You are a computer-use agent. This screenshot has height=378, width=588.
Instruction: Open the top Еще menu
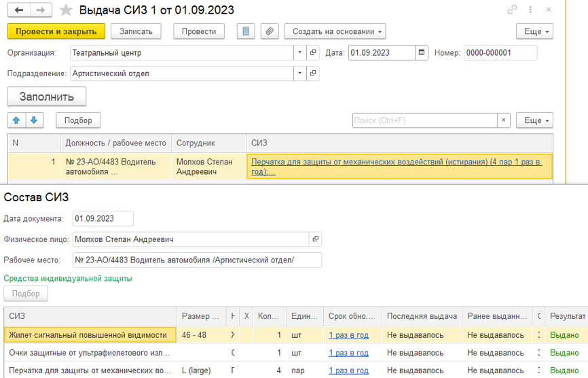coord(534,31)
